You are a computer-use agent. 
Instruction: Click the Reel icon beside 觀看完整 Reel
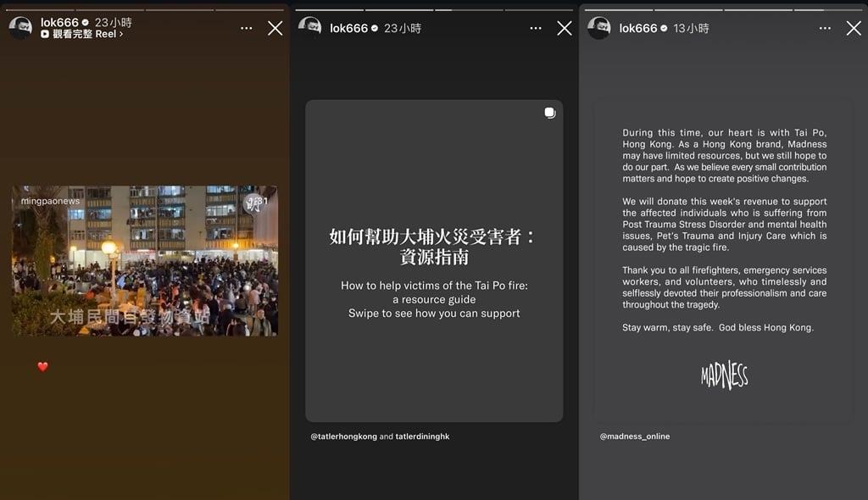[x=44, y=34]
